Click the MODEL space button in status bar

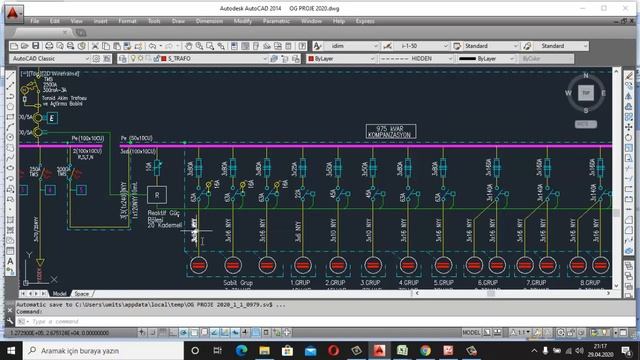(x=471, y=333)
